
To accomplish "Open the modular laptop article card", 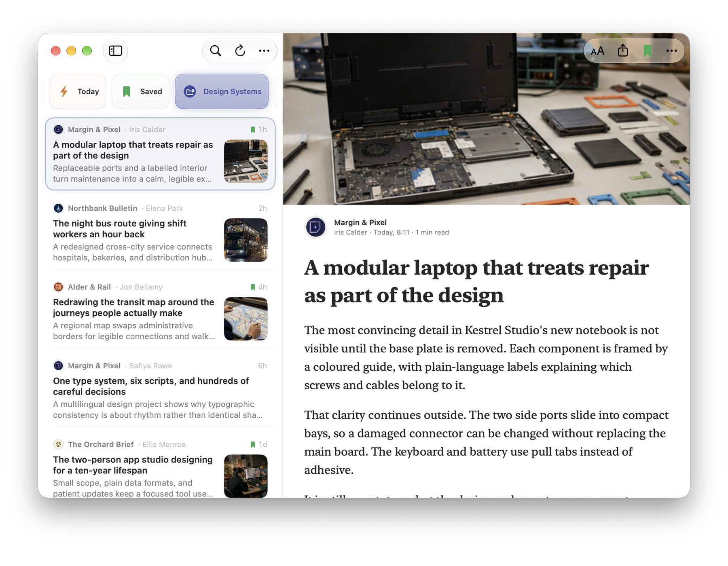I will (x=160, y=154).
